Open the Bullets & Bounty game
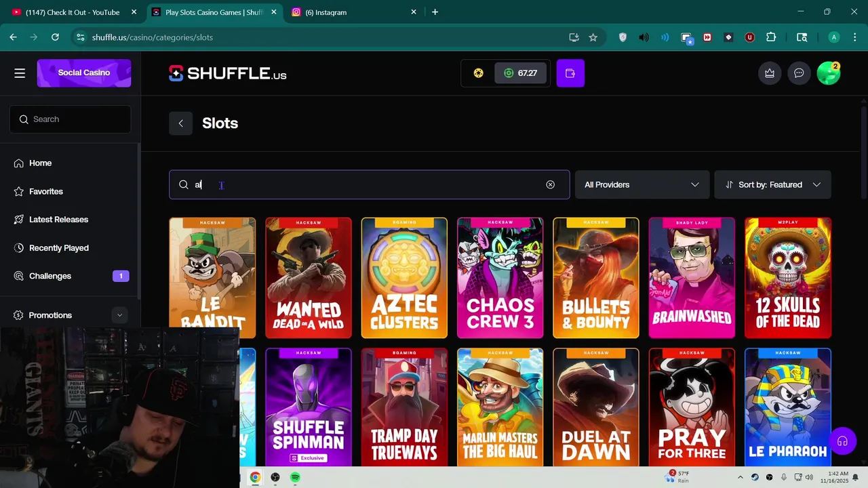Viewport: 868px width, 488px height. pyautogui.click(x=596, y=278)
